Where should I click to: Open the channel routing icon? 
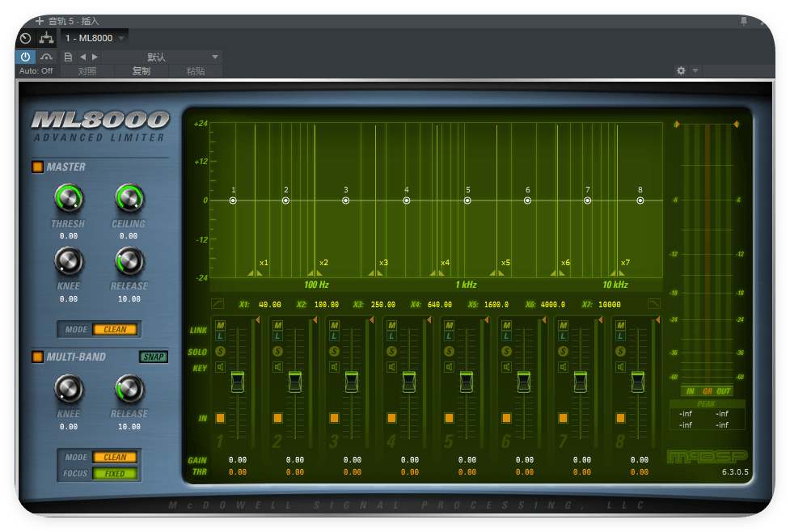46,38
